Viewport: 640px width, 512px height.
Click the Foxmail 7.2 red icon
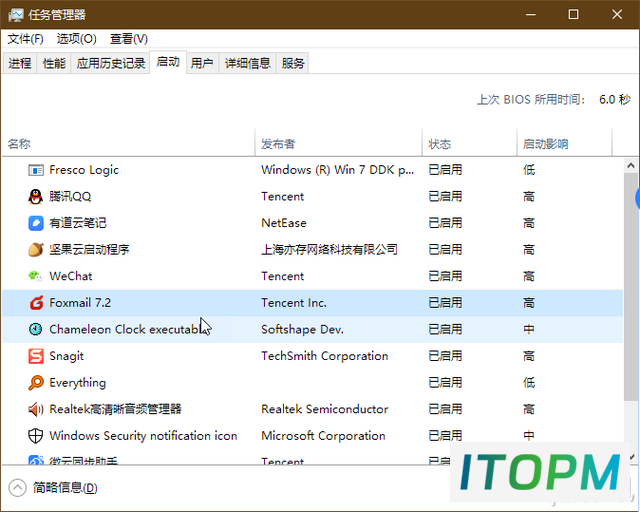click(36, 303)
